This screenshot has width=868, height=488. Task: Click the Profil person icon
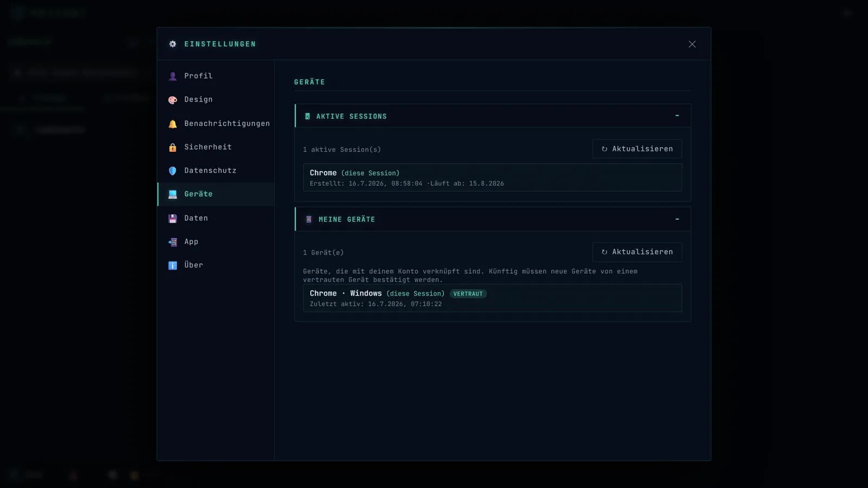[173, 76]
